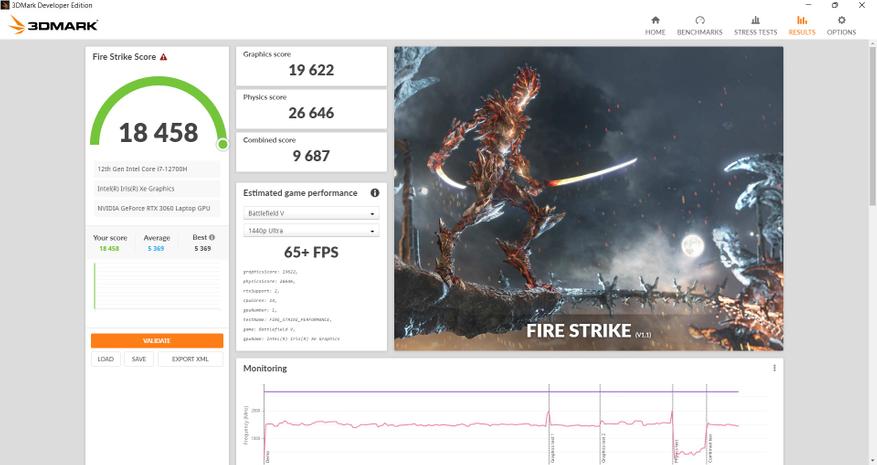
Task: Click the Home house icon
Action: (x=656, y=20)
